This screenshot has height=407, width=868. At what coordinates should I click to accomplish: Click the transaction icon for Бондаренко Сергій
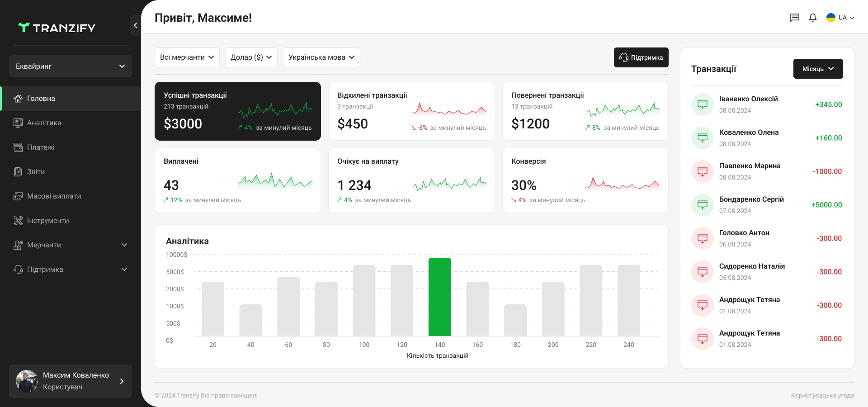coord(703,205)
